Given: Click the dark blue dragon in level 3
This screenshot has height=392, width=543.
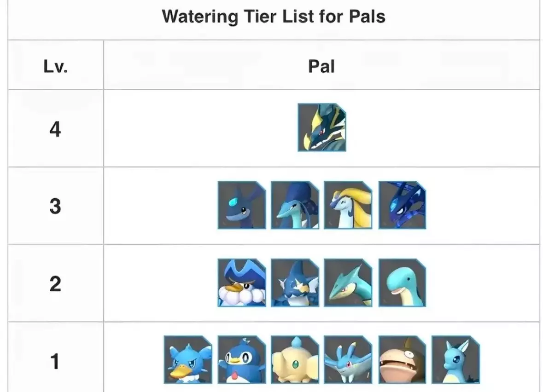Looking at the screenshot, I should [x=402, y=205].
